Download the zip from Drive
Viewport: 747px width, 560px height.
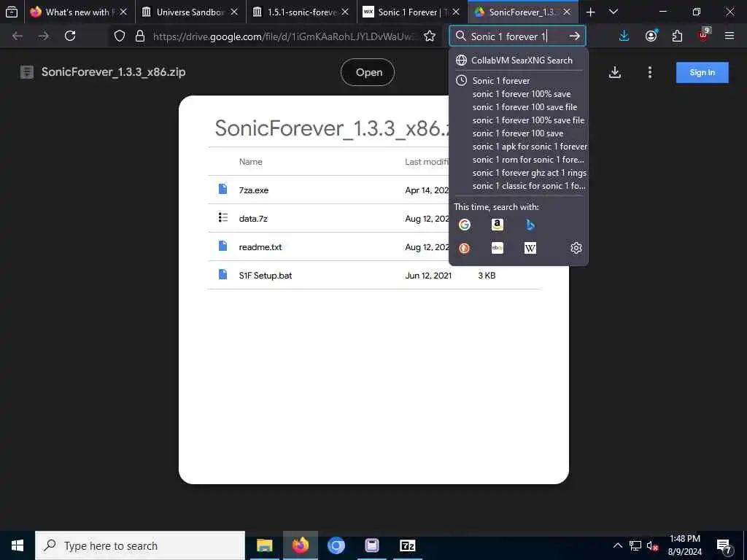[x=614, y=72]
